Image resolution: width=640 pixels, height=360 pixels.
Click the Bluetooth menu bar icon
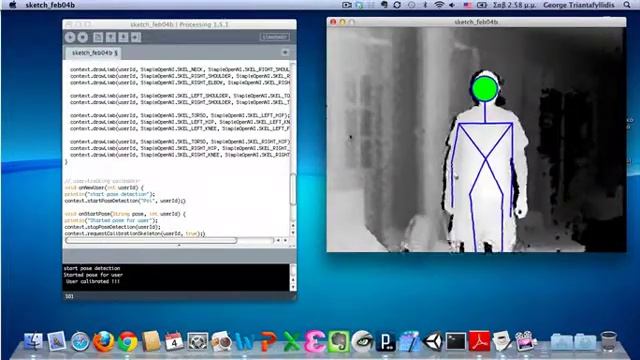[425, 5]
